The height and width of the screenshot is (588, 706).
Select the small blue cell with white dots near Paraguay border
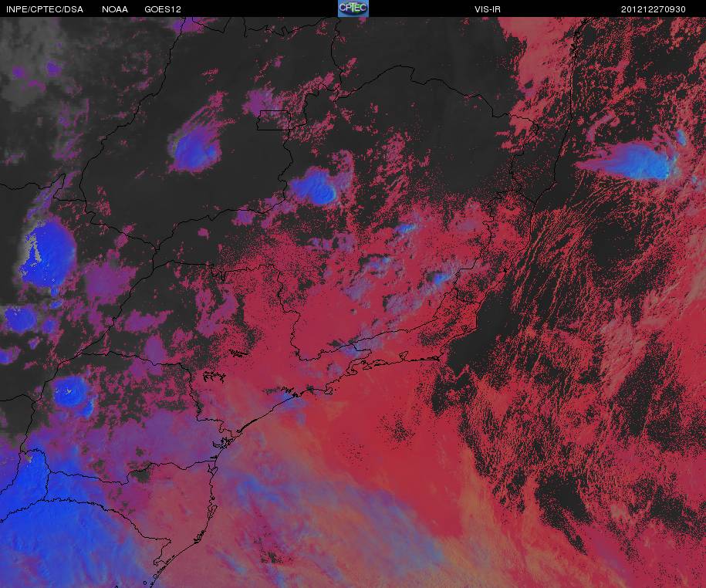(x=72, y=392)
